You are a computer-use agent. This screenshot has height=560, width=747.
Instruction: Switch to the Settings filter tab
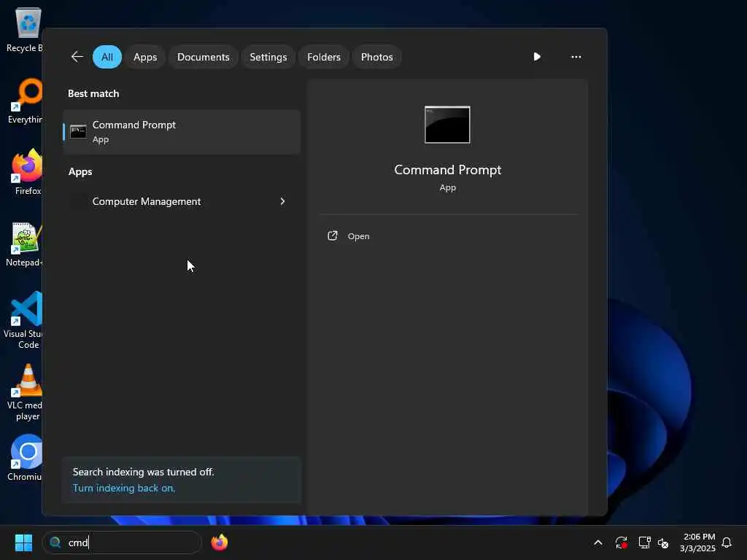[268, 57]
